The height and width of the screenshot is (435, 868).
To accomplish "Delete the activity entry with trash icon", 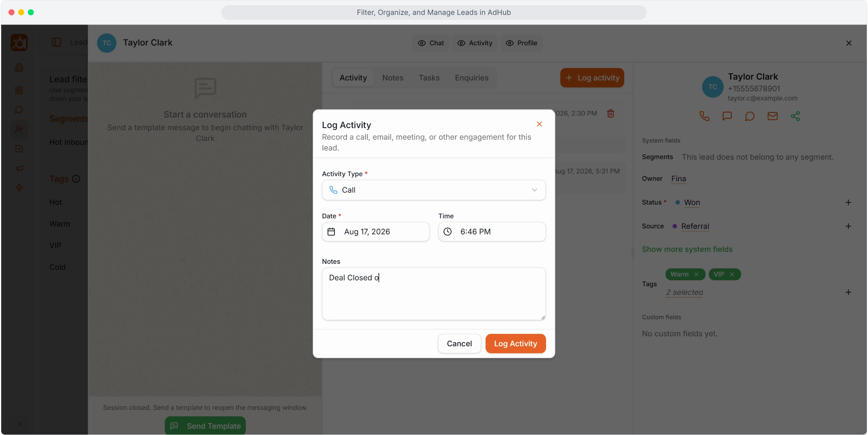I will [611, 114].
